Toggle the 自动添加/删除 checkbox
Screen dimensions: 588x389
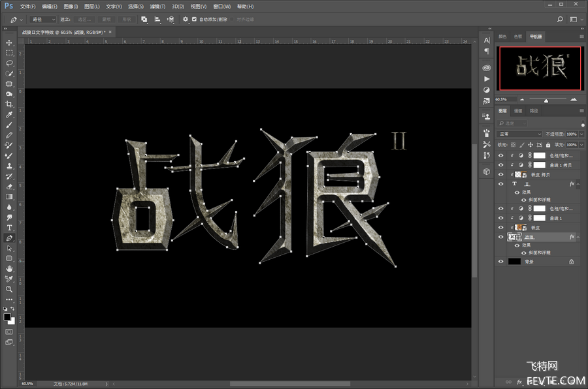(x=194, y=19)
